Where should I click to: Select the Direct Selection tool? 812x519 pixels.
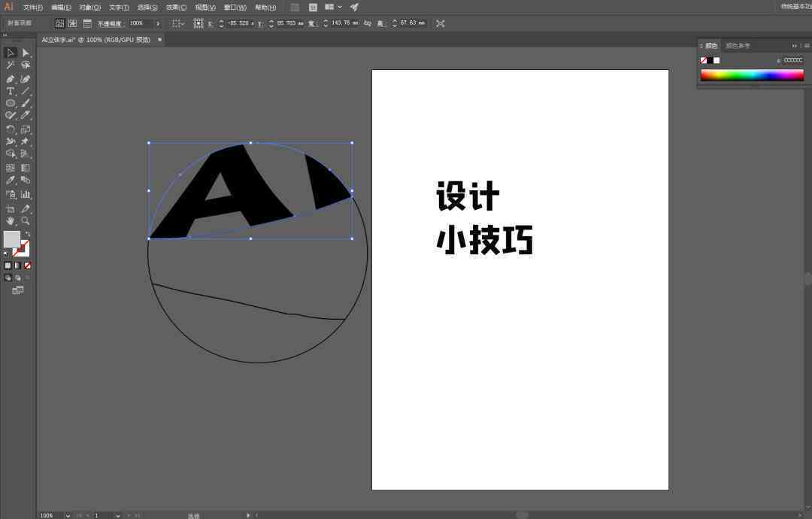click(x=26, y=53)
